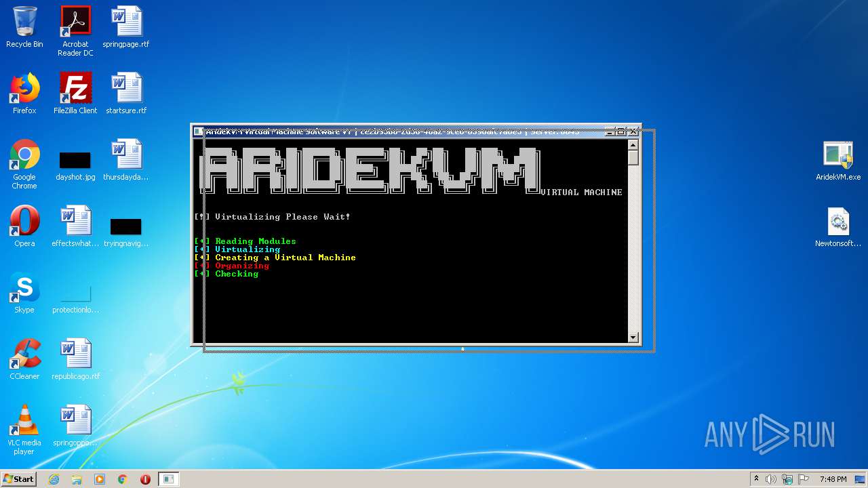This screenshot has height=488, width=868.
Task: Click the red 'Organizing' line
Action: pos(231,266)
